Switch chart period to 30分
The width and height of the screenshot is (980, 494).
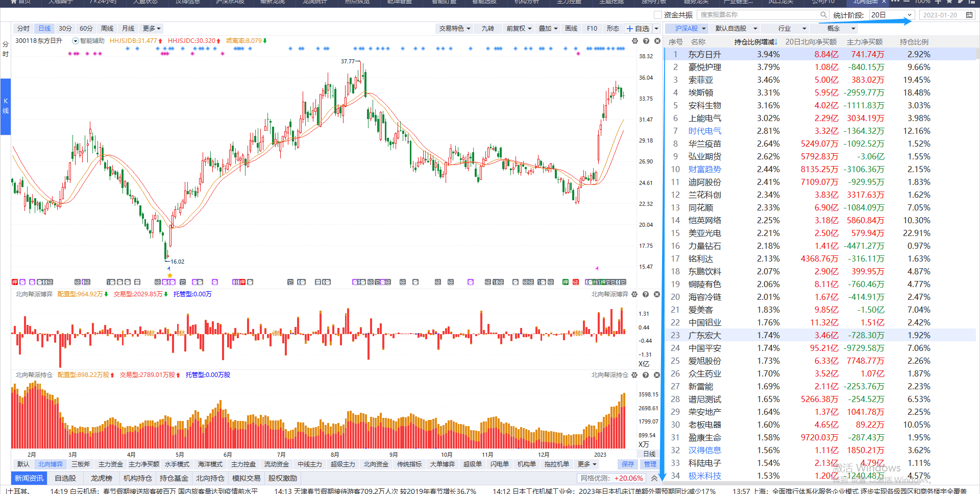coord(65,29)
